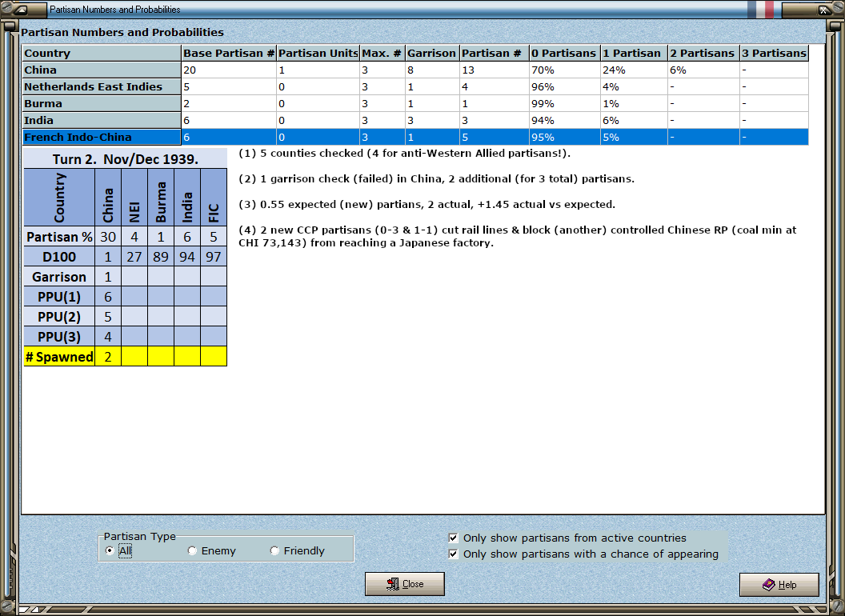Click note (3) about expected partisans
Viewport: 845px width, 616px height.
click(x=427, y=204)
